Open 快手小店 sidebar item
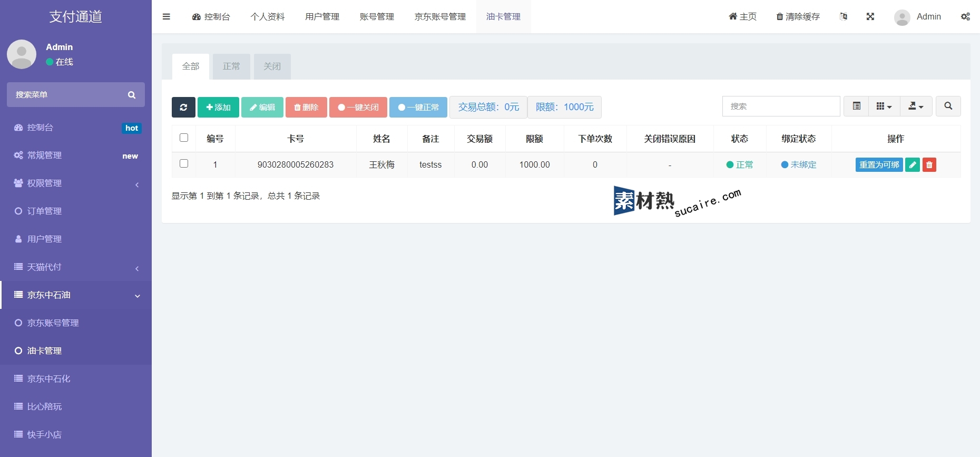Screen dimensions: 980x457 (76, 435)
